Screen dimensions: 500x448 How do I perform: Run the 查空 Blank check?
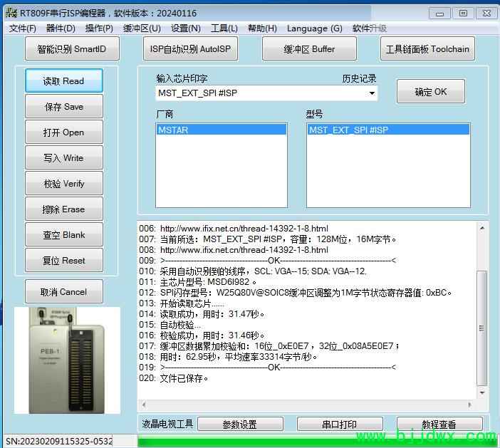[64, 235]
